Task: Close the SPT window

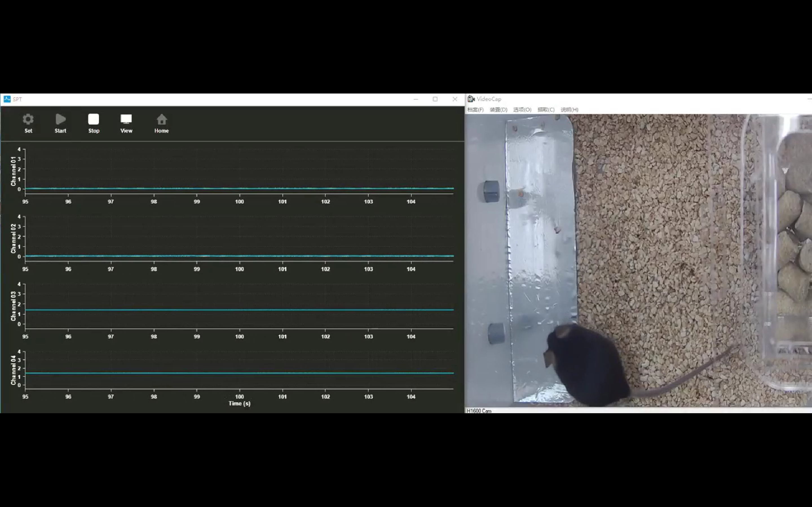Action: coord(455,99)
